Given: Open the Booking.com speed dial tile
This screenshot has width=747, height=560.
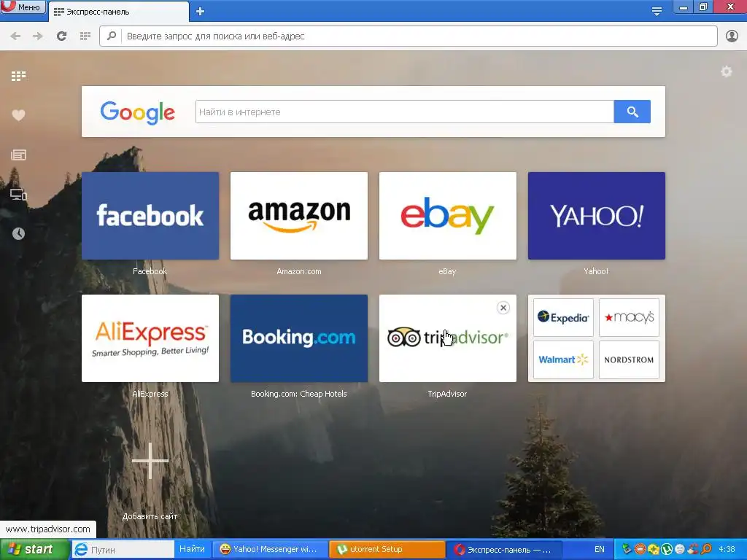Looking at the screenshot, I should click(298, 338).
